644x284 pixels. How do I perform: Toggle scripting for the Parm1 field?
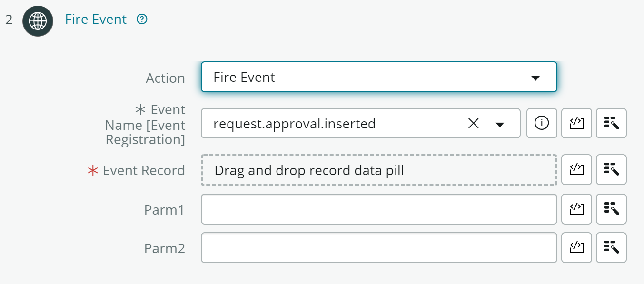coord(576,209)
